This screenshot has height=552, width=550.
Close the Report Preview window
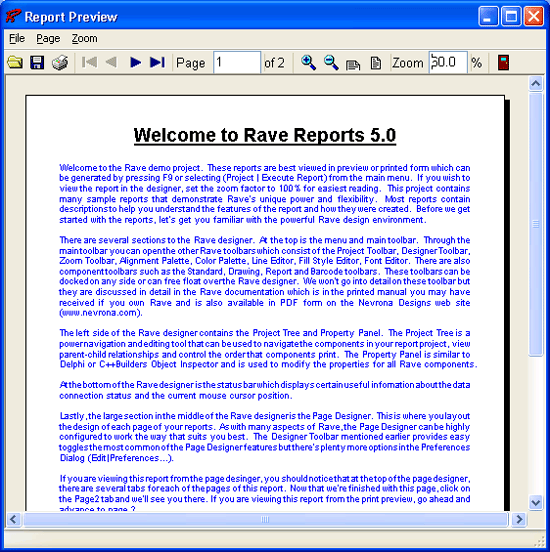click(534, 16)
